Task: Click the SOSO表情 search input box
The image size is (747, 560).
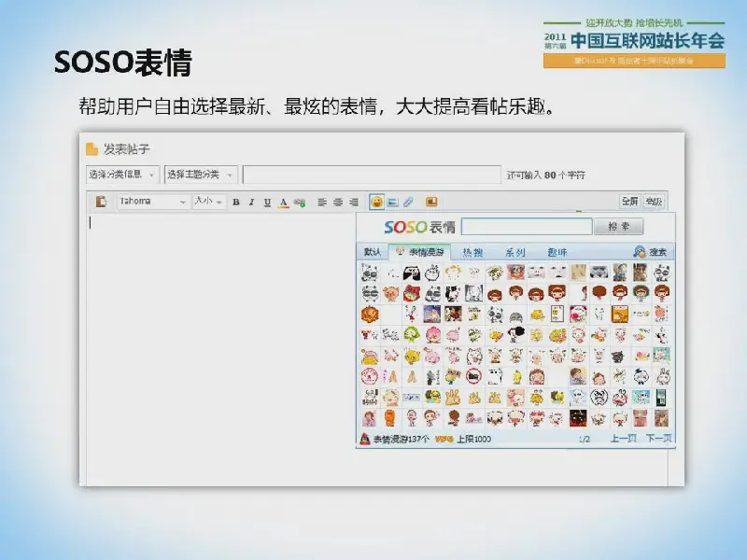Action: (527, 226)
